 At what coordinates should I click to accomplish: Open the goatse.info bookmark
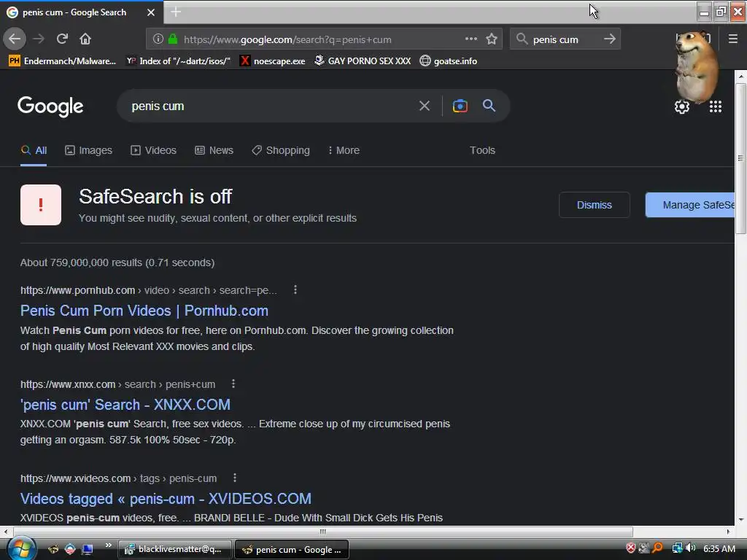coord(449,61)
